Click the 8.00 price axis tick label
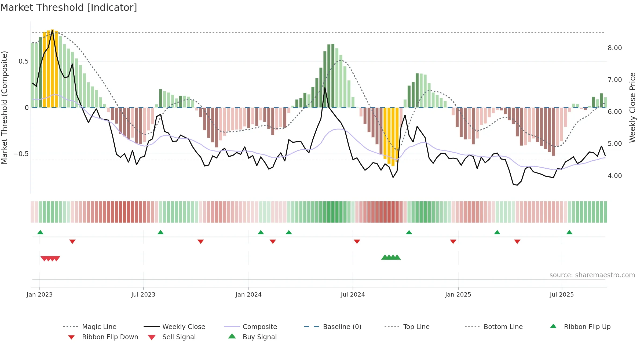The height and width of the screenshot is (362, 644). click(x=615, y=48)
